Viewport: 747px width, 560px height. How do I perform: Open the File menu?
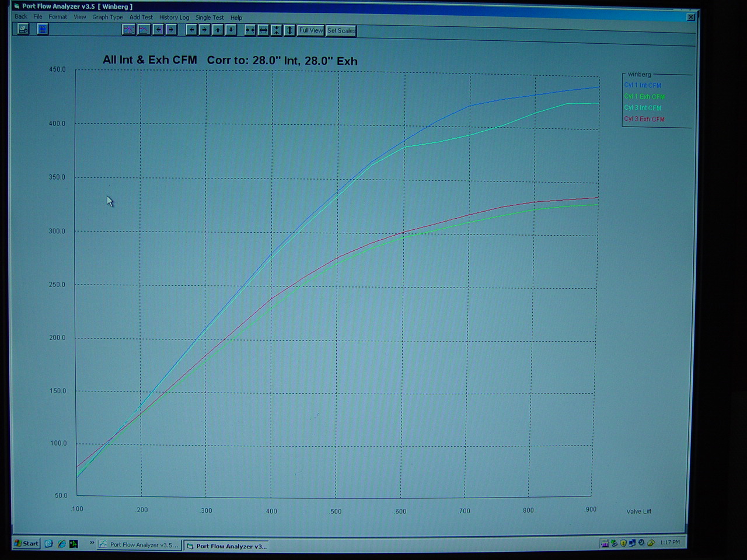click(38, 17)
